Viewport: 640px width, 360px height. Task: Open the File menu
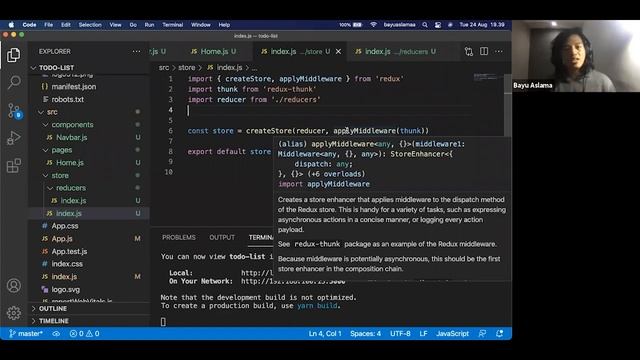coord(49,24)
